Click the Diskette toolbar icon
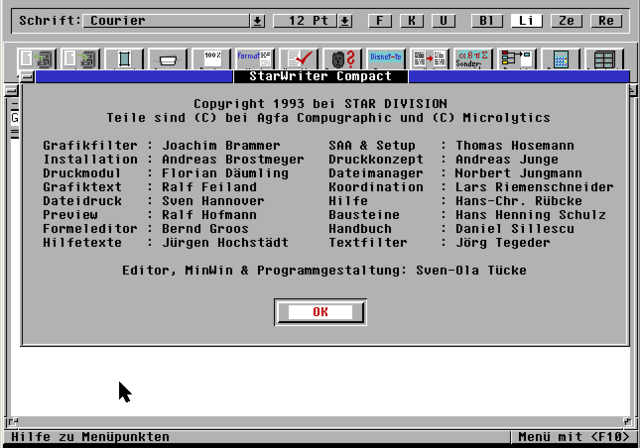 386,59
